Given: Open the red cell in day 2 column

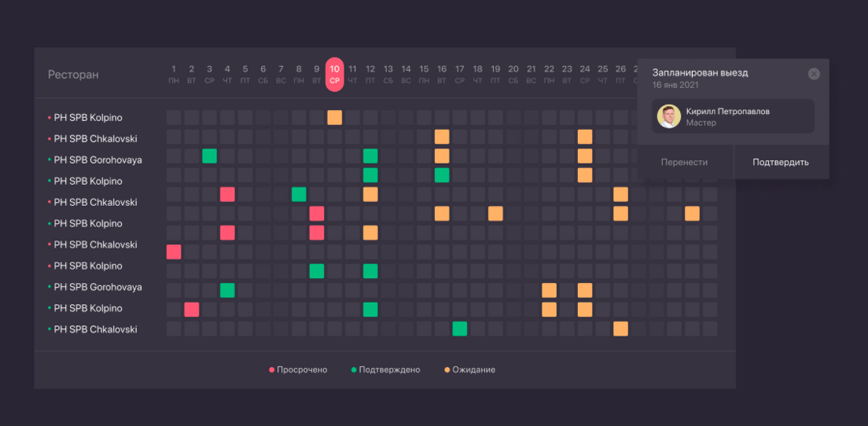Looking at the screenshot, I should pyautogui.click(x=192, y=309).
